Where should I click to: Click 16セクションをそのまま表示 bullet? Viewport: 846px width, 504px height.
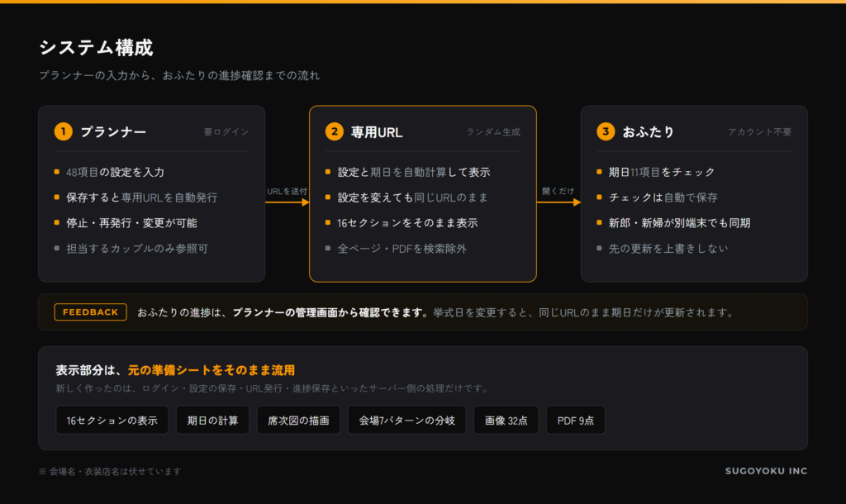coord(407,223)
